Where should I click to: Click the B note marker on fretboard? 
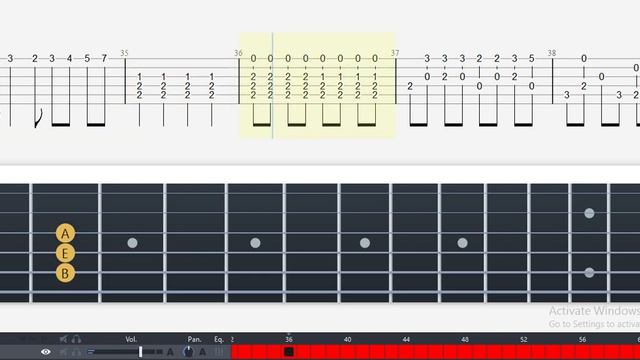(x=65, y=273)
